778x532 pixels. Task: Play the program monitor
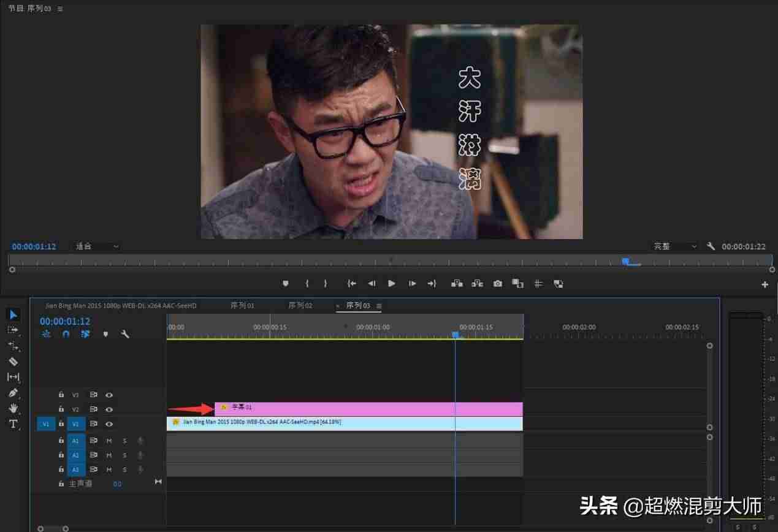pos(392,284)
